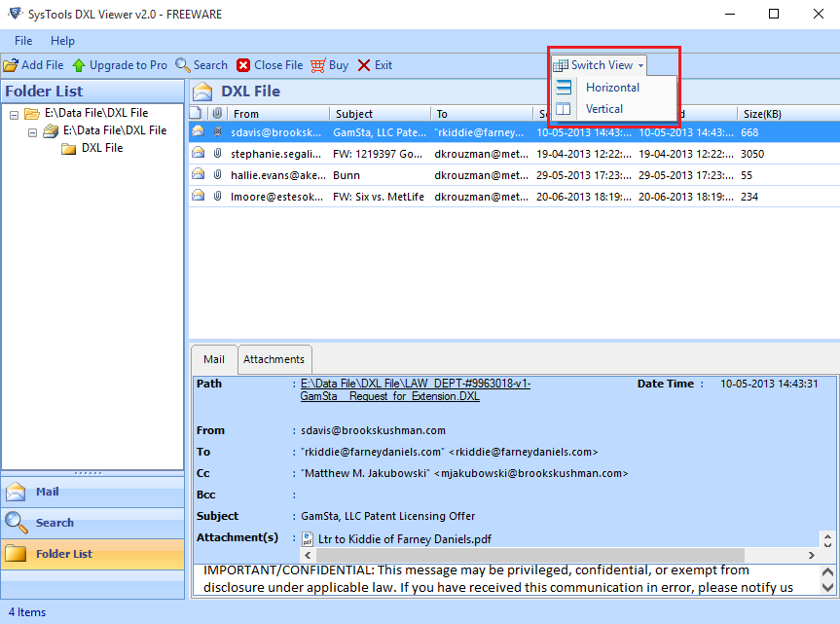
Task: Click the green Upgrade to Pro arrow
Action: [79, 65]
